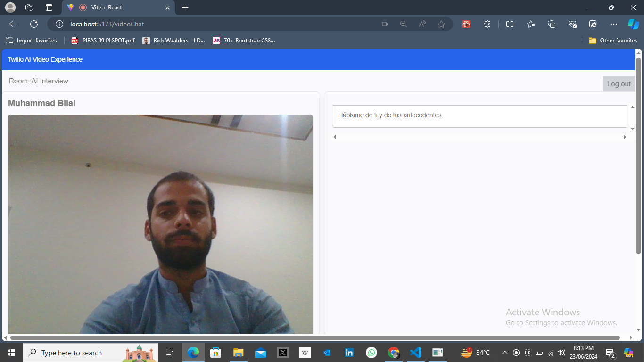Click Import favorites in the bookmarks bar
Screen dimensions: 644x362
click(31, 41)
